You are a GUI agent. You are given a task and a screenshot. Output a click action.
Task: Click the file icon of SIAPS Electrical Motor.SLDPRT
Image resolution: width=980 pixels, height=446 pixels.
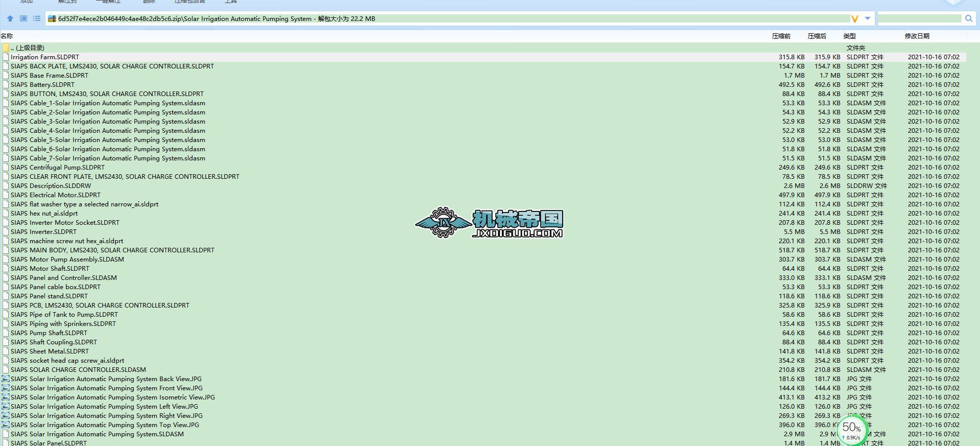6,195
